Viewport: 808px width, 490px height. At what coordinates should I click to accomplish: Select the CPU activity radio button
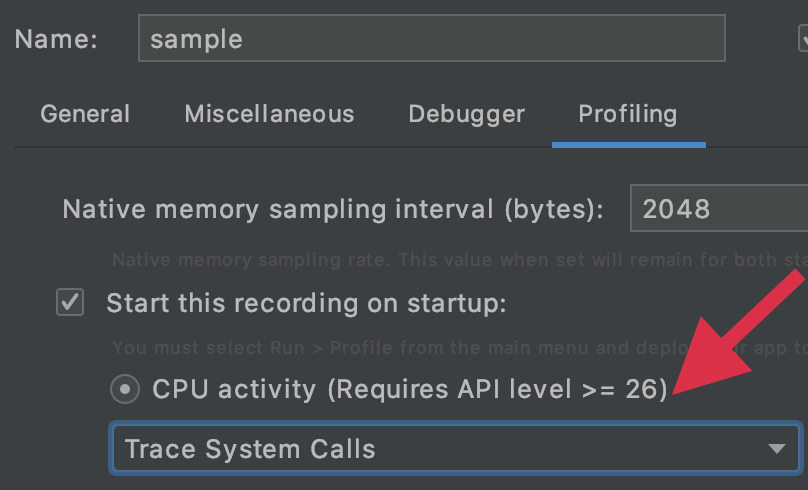click(125, 389)
